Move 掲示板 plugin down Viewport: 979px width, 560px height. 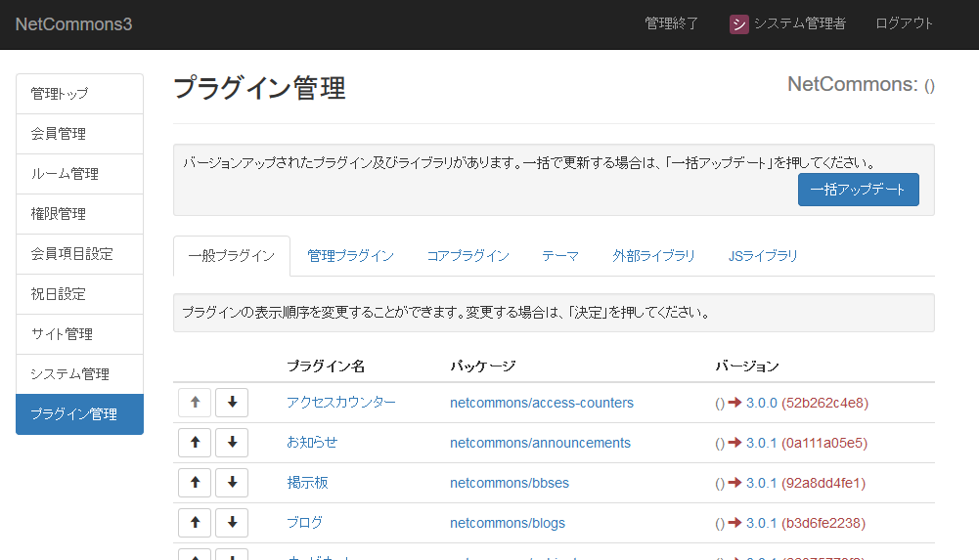(x=232, y=482)
